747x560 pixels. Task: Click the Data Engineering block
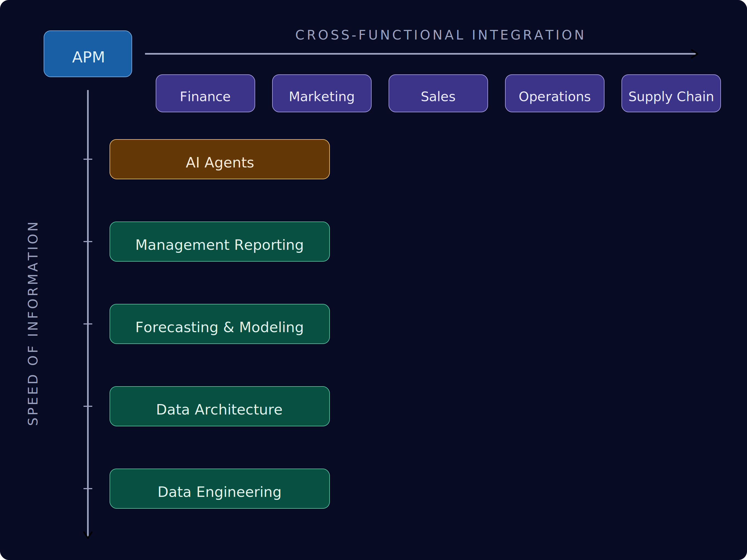219,489
